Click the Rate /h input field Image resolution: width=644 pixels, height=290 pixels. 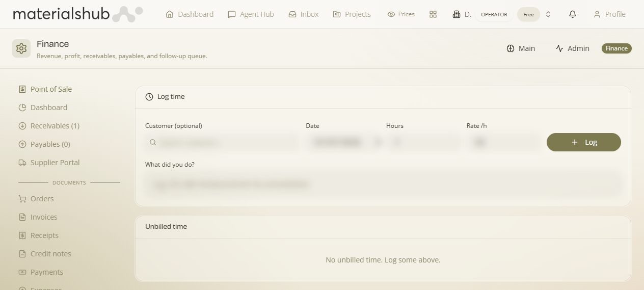503,143
